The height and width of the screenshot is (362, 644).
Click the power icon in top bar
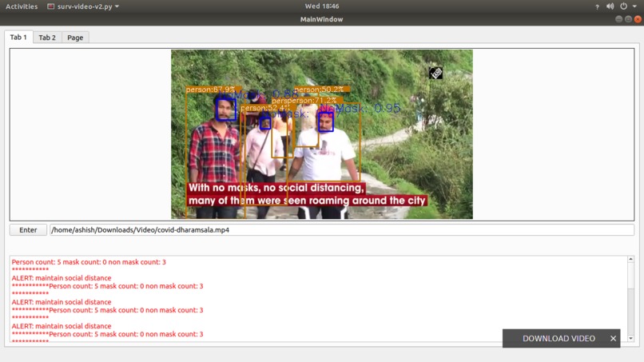(x=623, y=6)
